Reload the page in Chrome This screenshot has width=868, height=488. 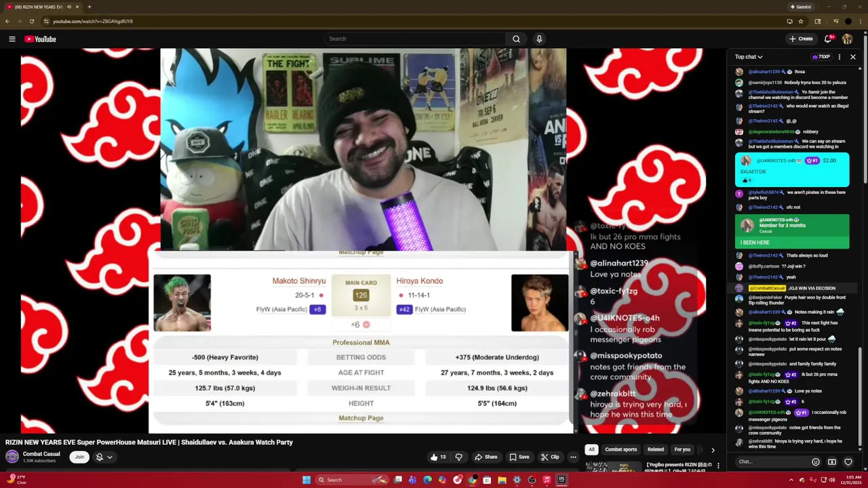point(31,21)
